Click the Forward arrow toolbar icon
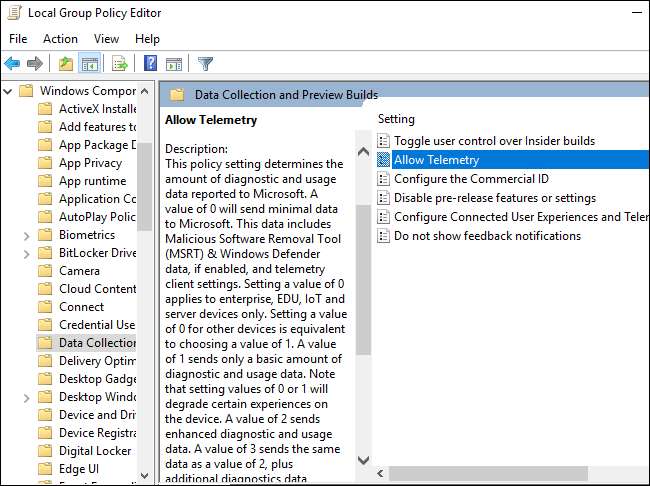The width and height of the screenshot is (650, 486). 34,64
